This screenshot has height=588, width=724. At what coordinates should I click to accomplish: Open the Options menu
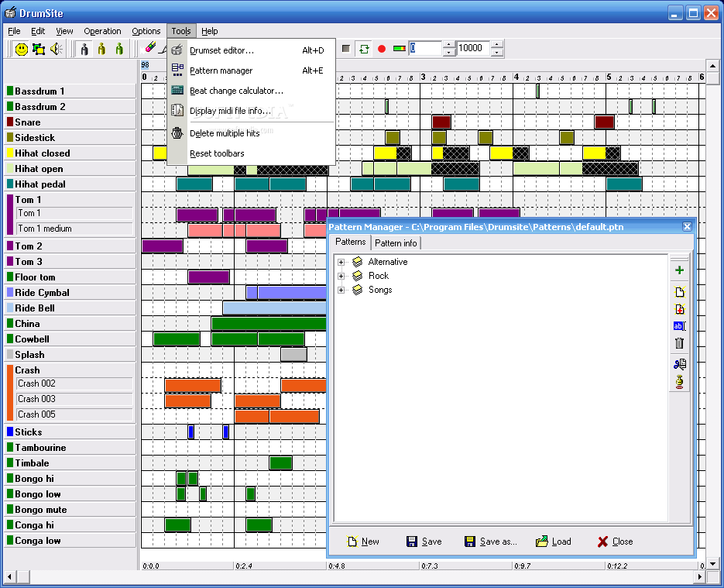(x=146, y=31)
